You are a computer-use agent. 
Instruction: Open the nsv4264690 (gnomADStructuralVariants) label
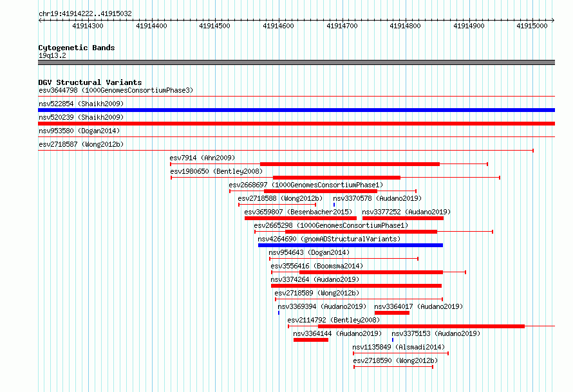click(329, 239)
